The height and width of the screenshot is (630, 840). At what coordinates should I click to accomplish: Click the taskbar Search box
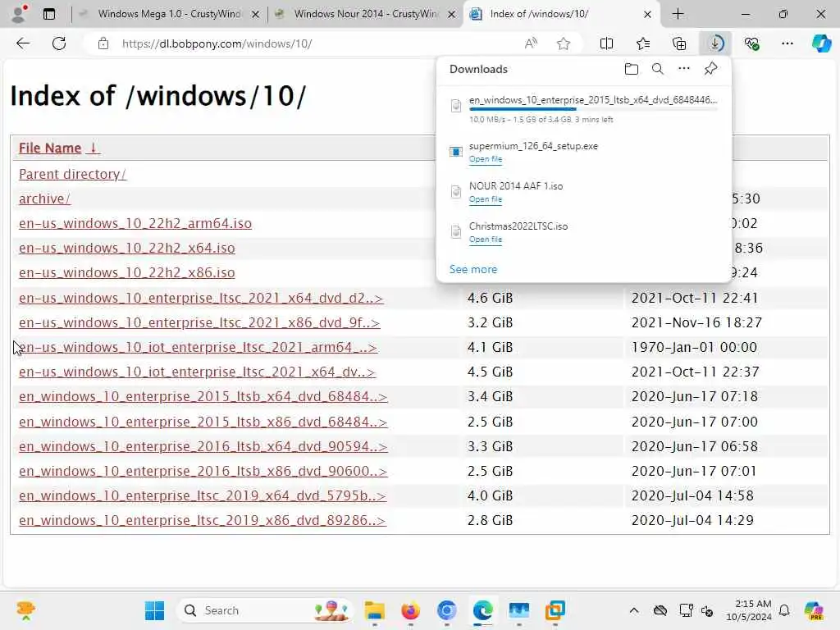pyautogui.click(x=265, y=610)
